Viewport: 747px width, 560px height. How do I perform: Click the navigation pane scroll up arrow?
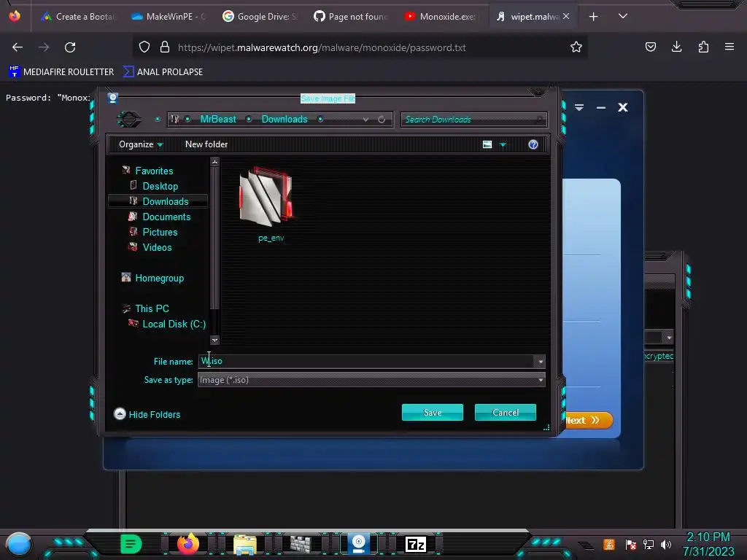tap(215, 163)
